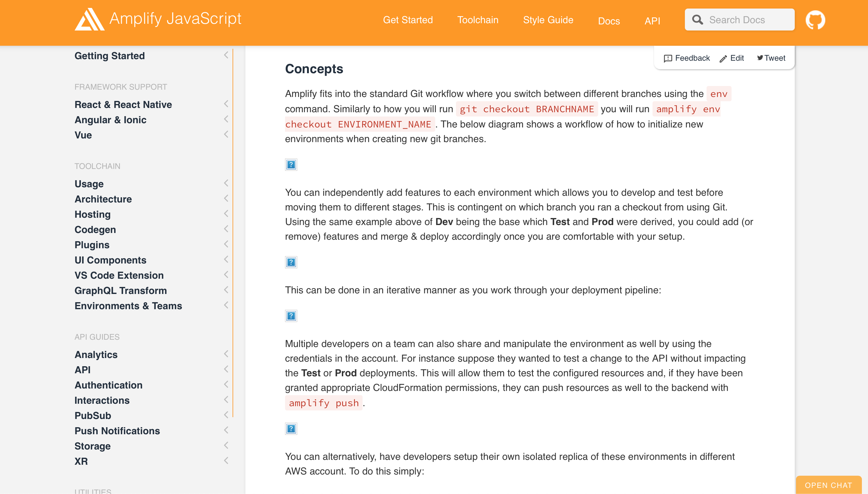Open the Toolchain page
The width and height of the screenshot is (868, 494).
[478, 20]
